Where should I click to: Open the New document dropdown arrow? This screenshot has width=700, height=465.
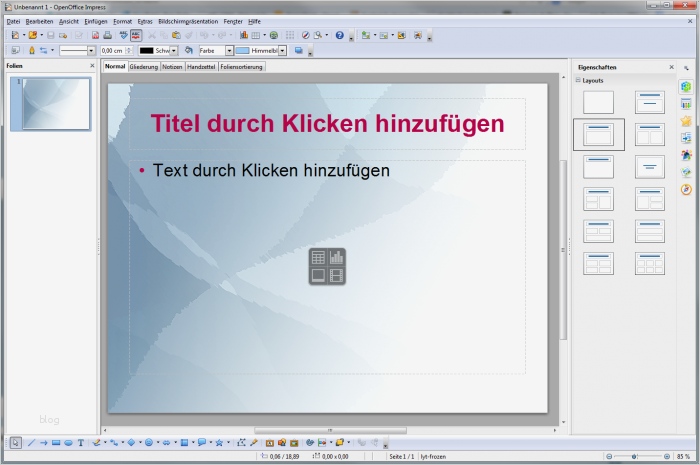pos(23,35)
